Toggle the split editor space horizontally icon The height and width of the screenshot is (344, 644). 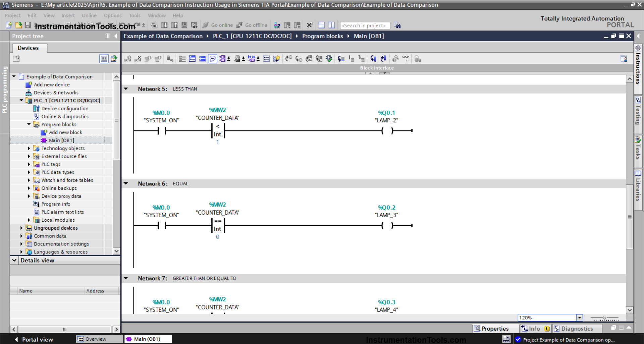321,25
